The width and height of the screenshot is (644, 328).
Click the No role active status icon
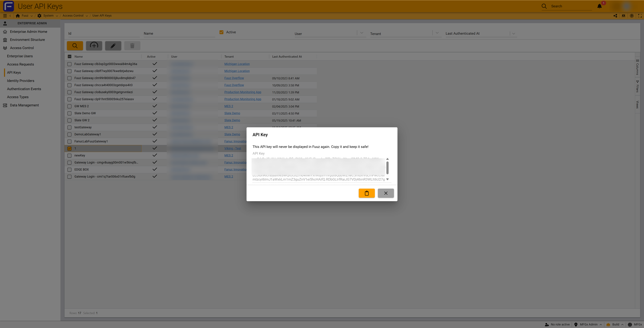[547, 324]
